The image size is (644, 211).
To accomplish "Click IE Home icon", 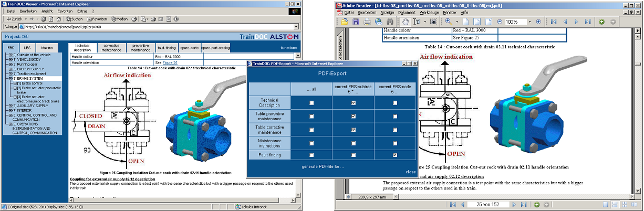I will (x=58, y=19).
